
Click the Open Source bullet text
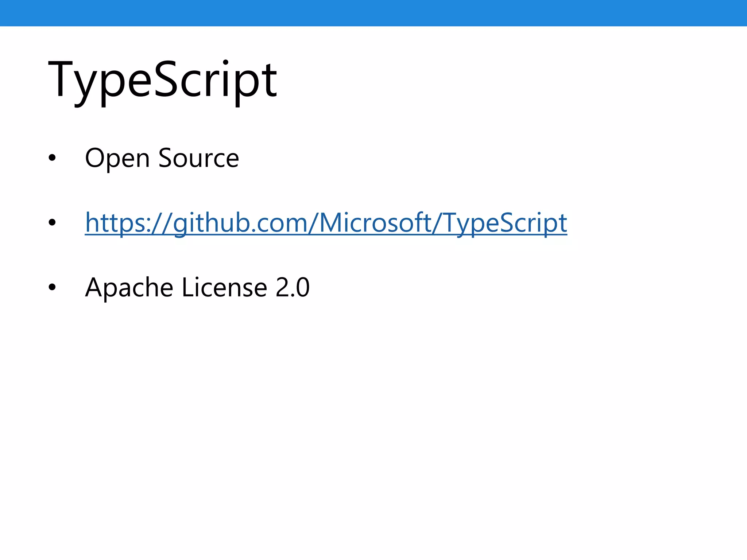point(162,158)
